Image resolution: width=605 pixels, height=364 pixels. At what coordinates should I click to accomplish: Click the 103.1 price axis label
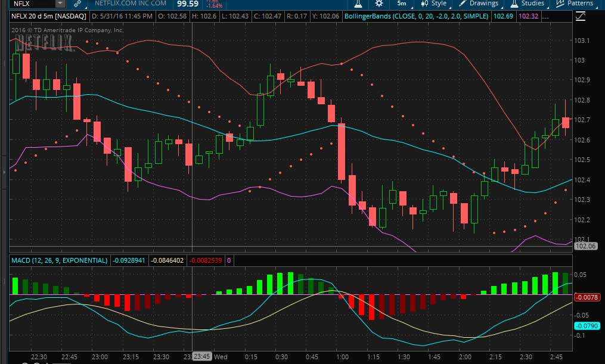tap(582, 41)
